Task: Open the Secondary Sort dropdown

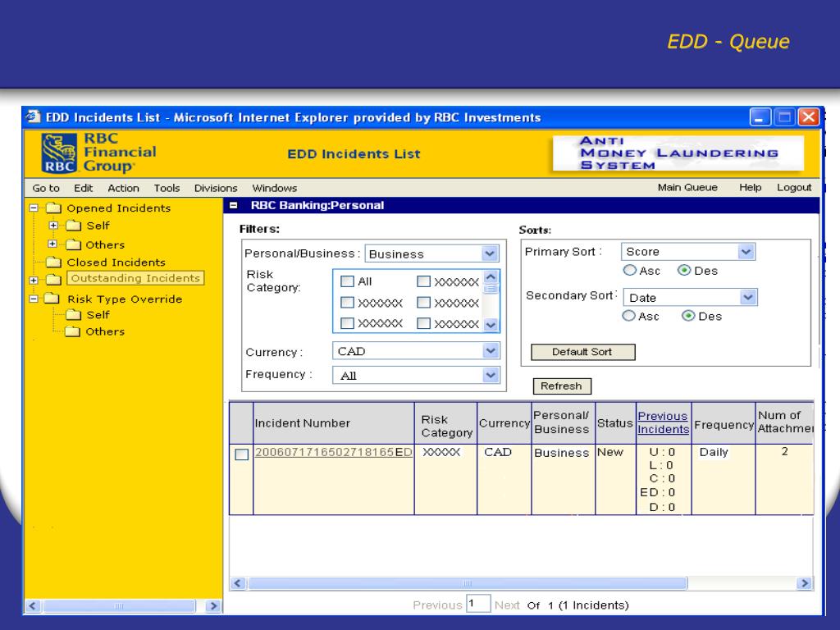Action: 748,297
